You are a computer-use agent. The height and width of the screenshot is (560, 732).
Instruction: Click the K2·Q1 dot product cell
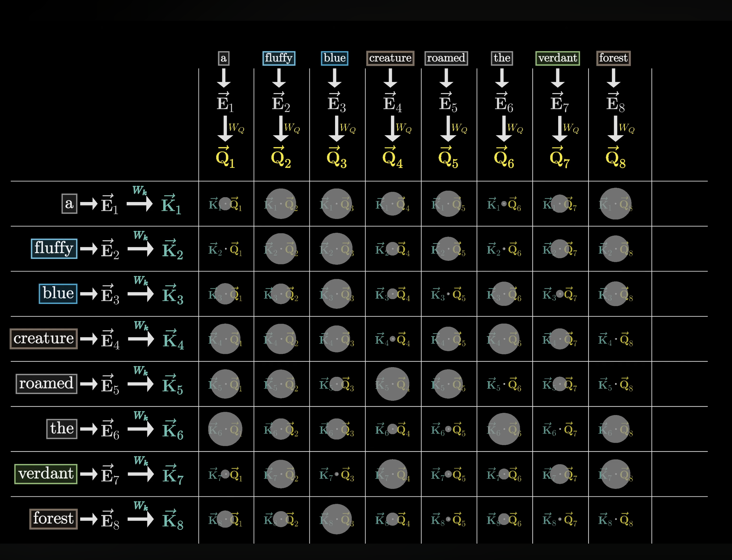pyautogui.click(x=225, y=249)
